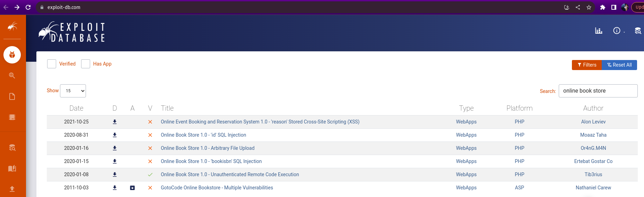644x197 pixels.
Task: Click the search field containing online book store
Action: point(598,91)
